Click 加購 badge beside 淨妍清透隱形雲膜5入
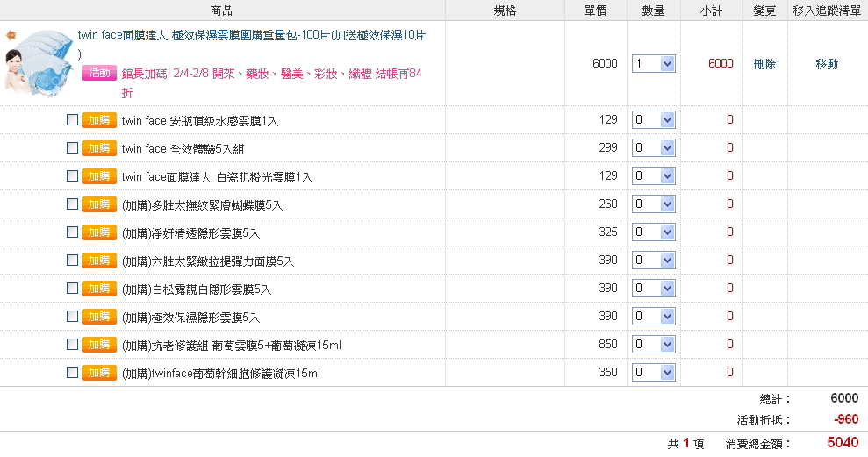The width and height of the screenshot is (868, 457). click(x=100, y=232)
